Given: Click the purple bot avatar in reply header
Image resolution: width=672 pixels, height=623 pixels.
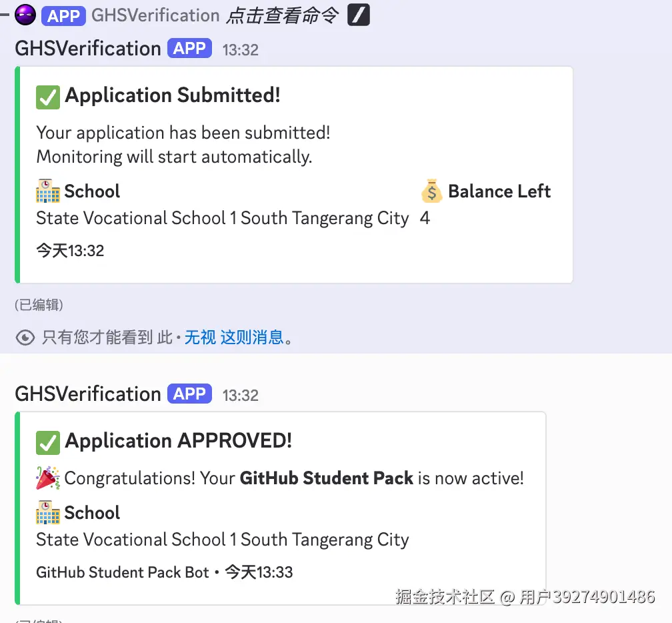Looking at the screenshot, I should (25, 15).
